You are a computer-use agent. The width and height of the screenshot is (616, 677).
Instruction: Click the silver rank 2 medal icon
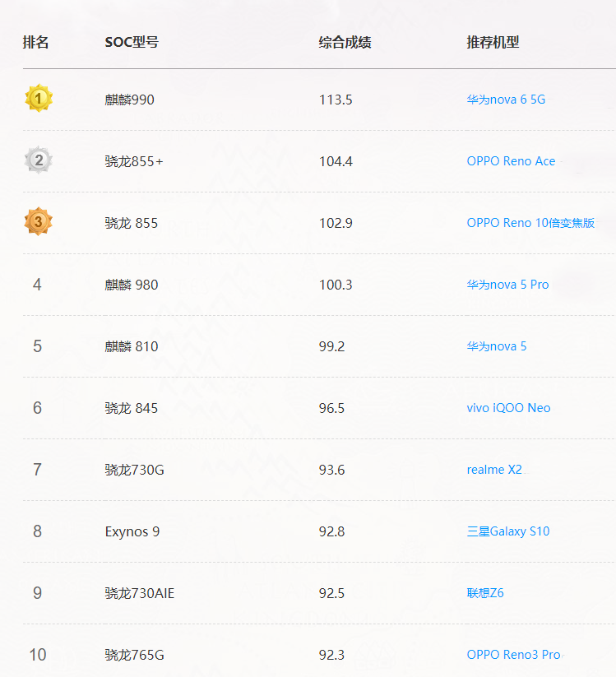(39, 160)
